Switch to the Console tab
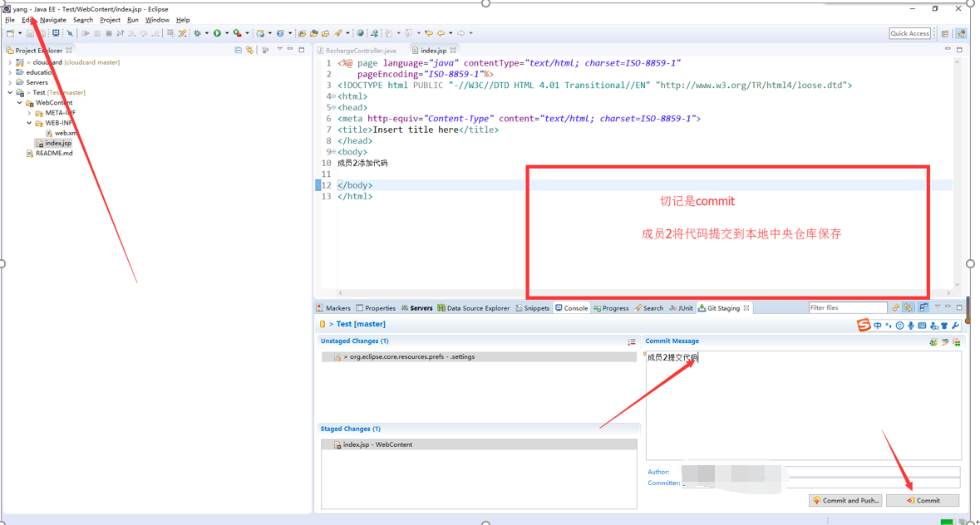This screenshot has height=525, width=980. [x=571, y=307]
